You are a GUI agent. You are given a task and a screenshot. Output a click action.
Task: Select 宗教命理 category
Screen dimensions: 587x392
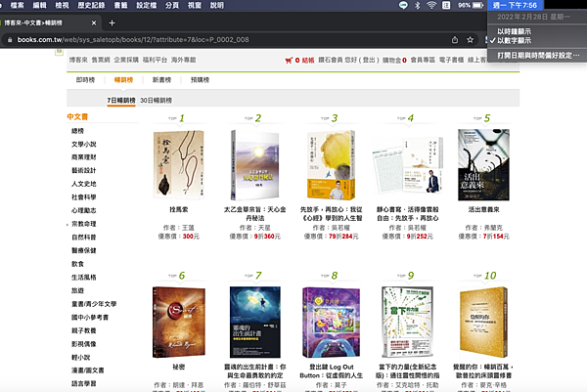point(84,224)
